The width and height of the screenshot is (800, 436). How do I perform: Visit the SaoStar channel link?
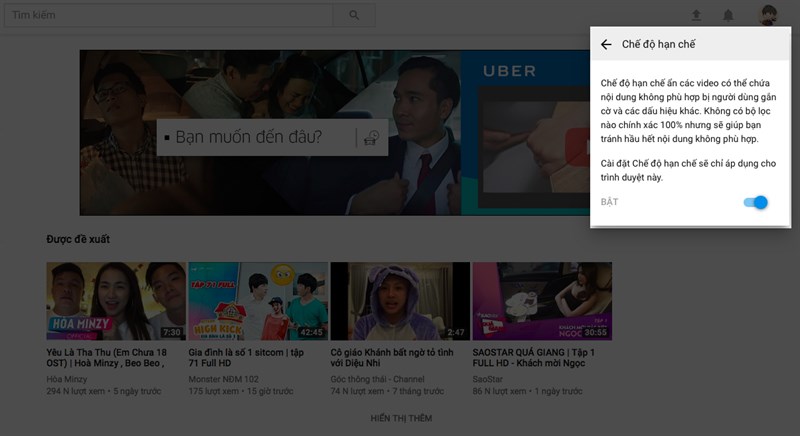click(x=488, y=379)
